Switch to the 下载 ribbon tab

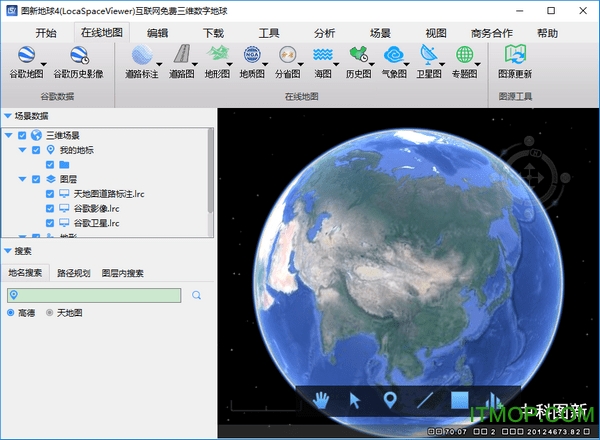tap(213, 33)
